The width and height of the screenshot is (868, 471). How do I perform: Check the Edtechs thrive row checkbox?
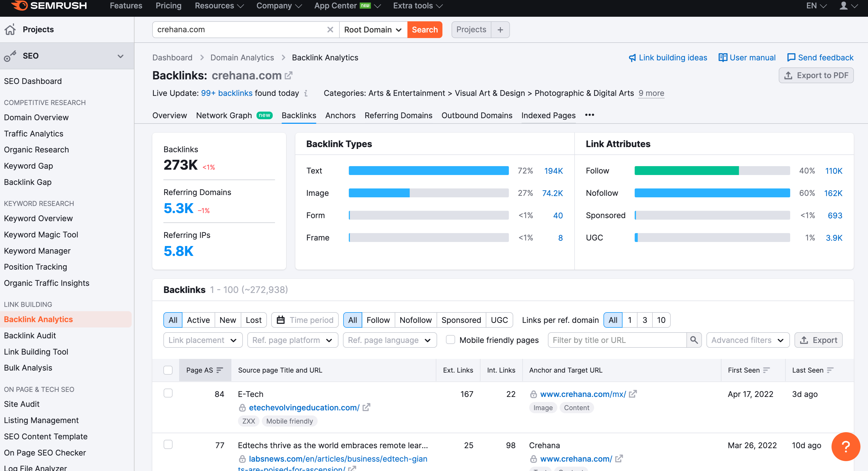tap(168, 444)
